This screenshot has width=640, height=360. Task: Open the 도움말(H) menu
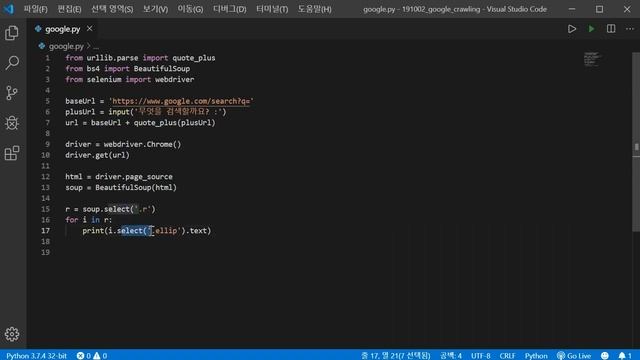click(314, 9)
